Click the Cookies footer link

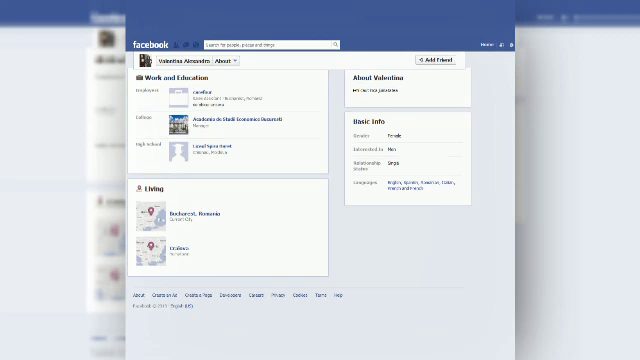[x=300, y=295]
